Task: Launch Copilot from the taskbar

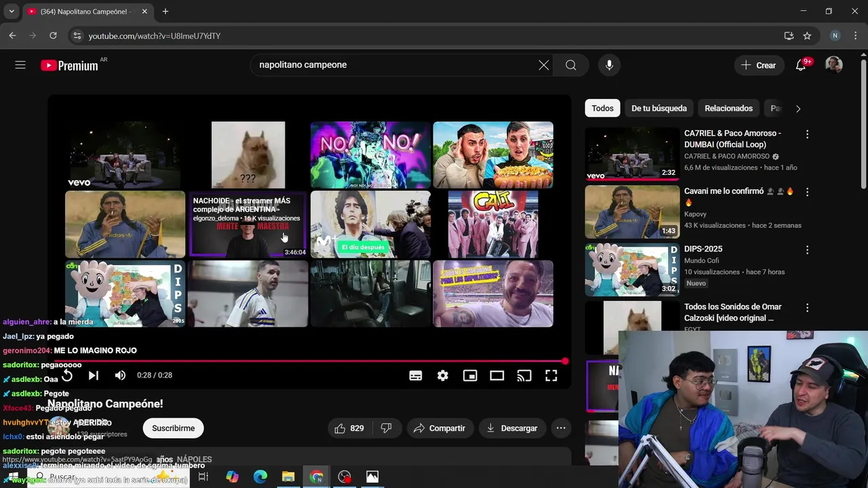Action: click(233, 476)
